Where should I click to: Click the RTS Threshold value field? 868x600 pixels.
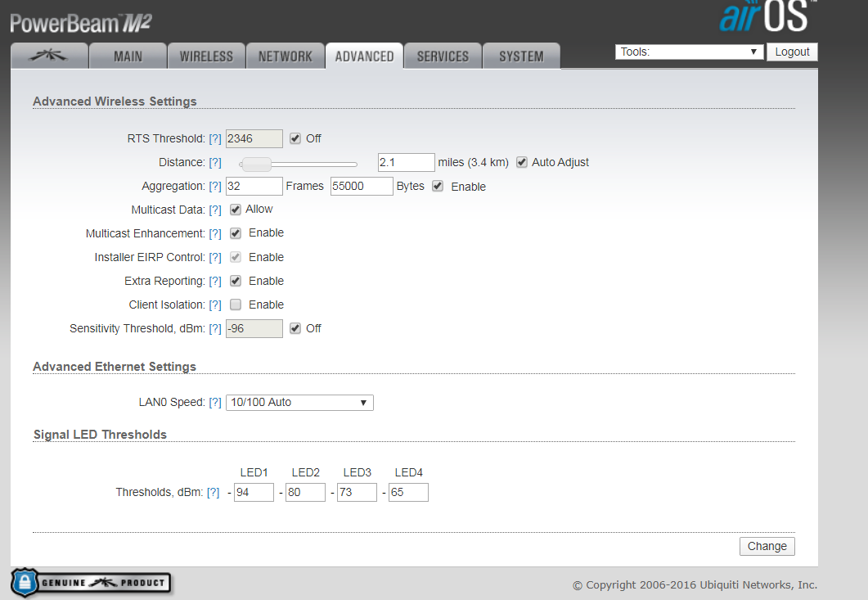(254, 138)
